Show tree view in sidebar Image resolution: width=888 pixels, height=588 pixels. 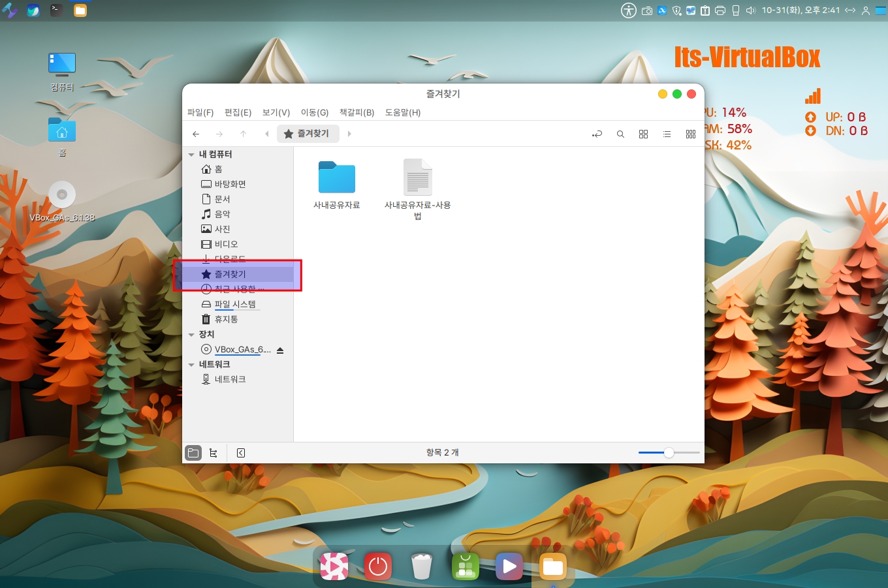point(214,453)
